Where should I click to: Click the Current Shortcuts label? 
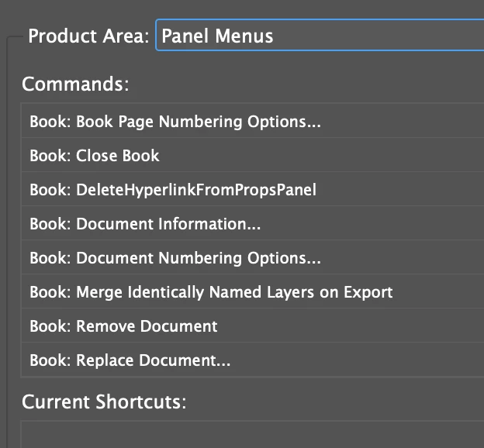click(x=105, y=401)
